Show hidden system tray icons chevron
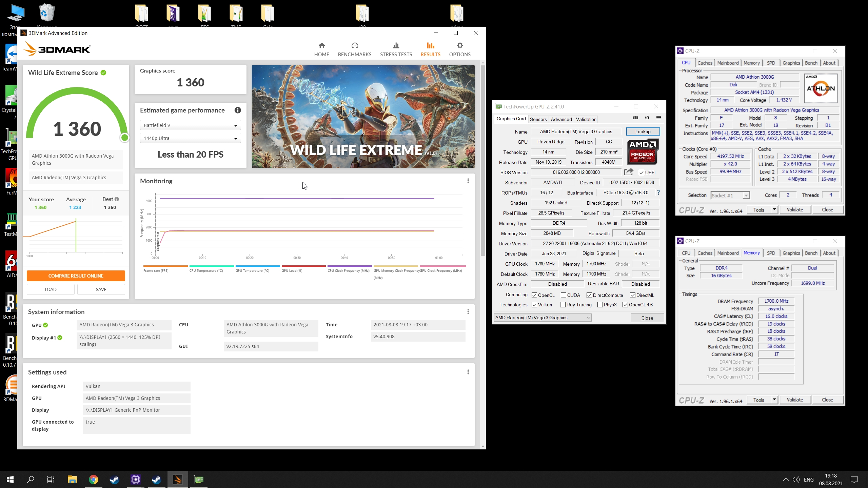 [x=786, y=480]
